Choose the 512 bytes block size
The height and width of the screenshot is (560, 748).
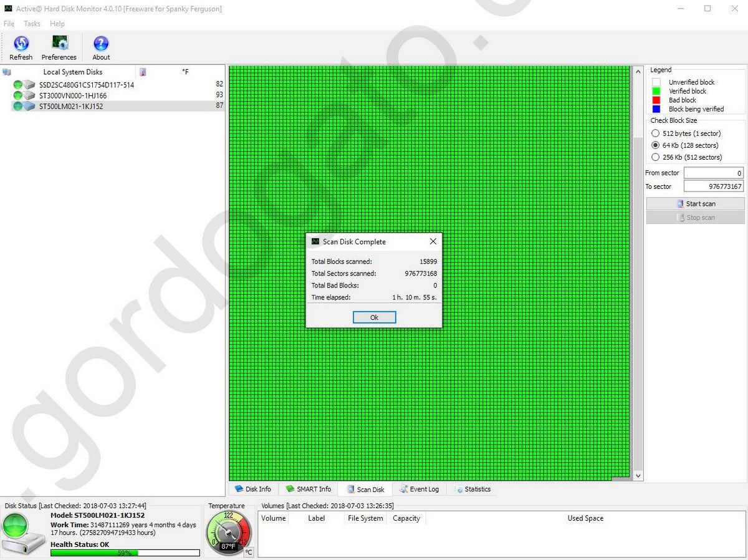tap(655, 133)
